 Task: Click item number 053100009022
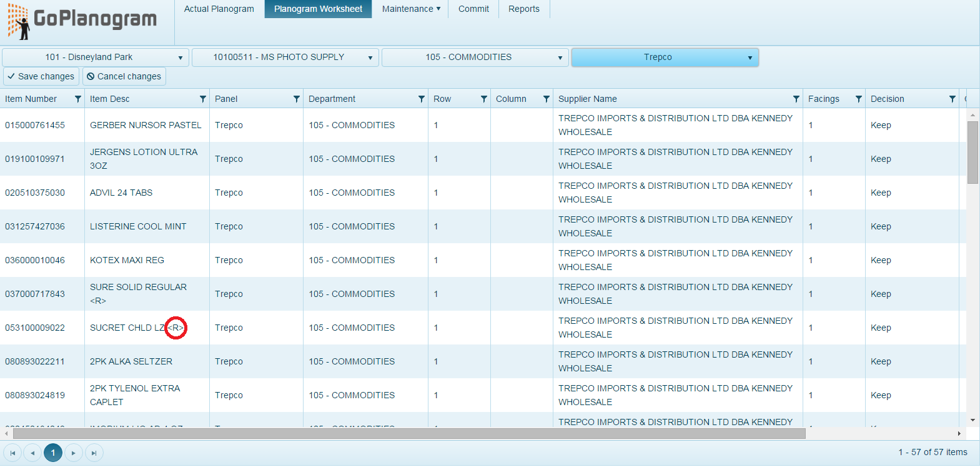click(x=35, y=328)
